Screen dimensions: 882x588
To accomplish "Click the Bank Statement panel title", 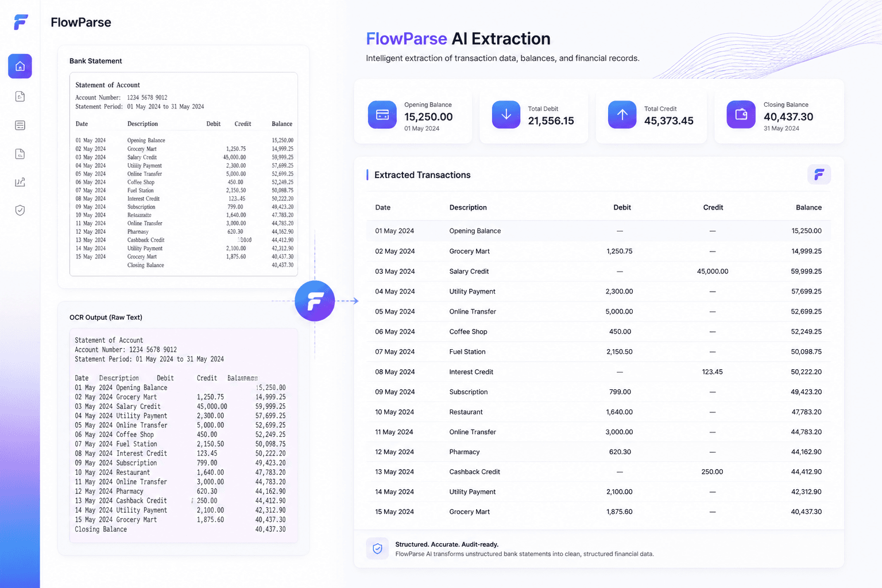I will coord(96,61).
